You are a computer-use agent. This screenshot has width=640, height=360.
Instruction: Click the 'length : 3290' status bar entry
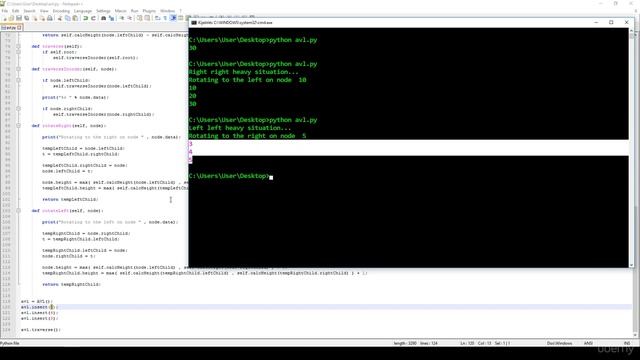[x=405, y=343]
